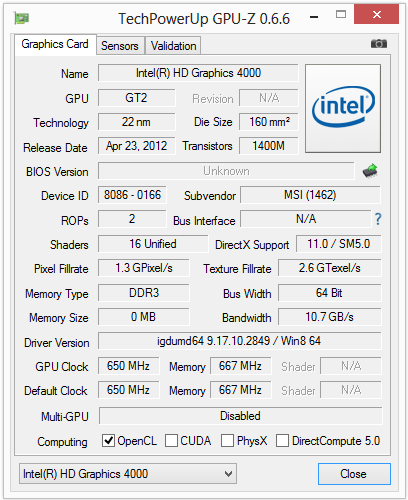408x500 pixels.
Task: Click the Device ID field 8086 - 0166
Action: click(x=132, y=195)
